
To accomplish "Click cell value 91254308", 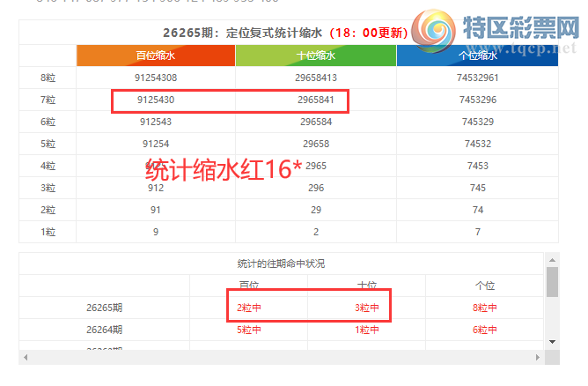I will [156, 78].
